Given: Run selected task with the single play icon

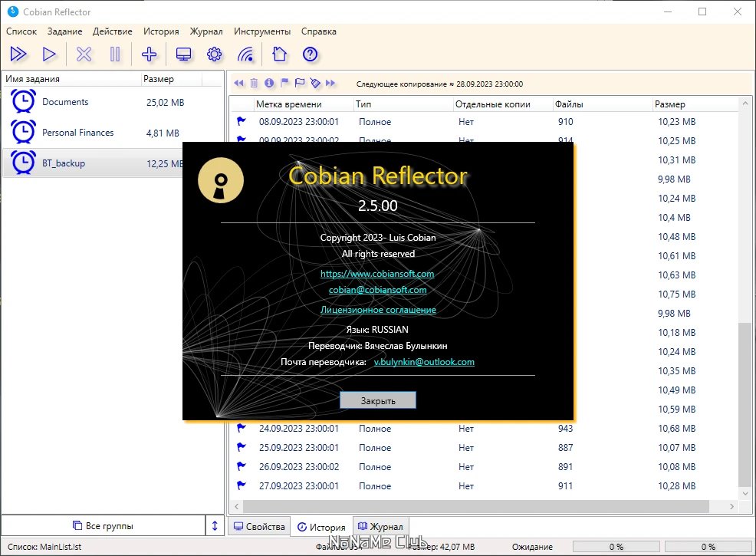Looking at the screenshot, I should [x=49, y=54].
